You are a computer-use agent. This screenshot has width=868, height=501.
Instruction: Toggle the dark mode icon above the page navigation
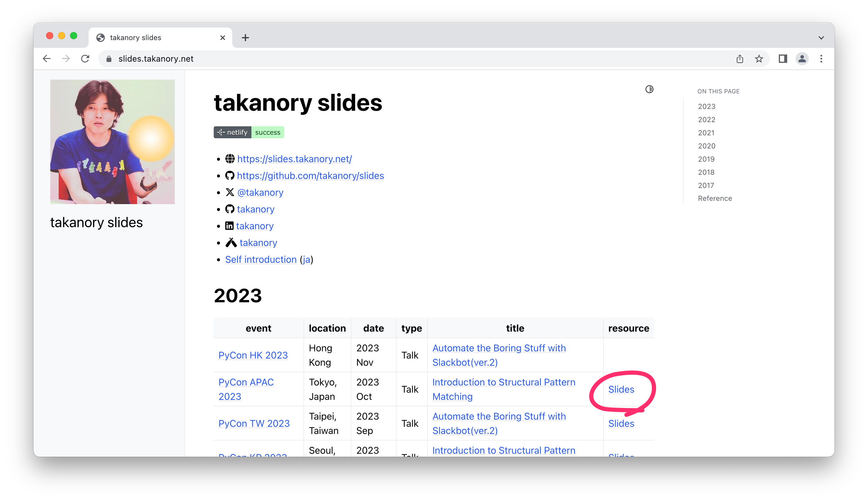(649, 89)
